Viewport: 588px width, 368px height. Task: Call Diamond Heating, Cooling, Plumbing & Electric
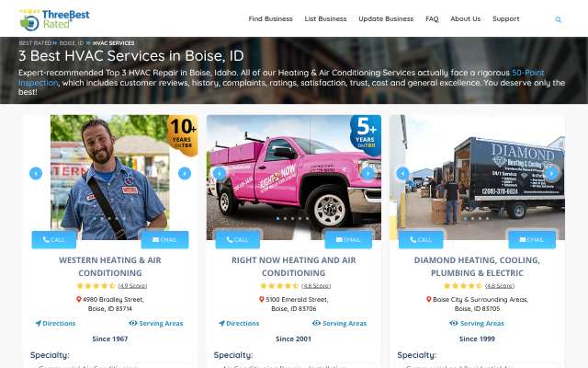(421, 239)
